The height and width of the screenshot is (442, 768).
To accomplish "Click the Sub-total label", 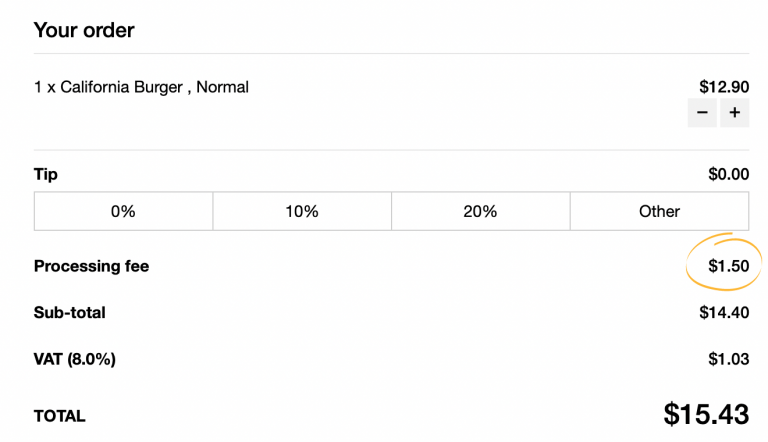I will [69, 312].
